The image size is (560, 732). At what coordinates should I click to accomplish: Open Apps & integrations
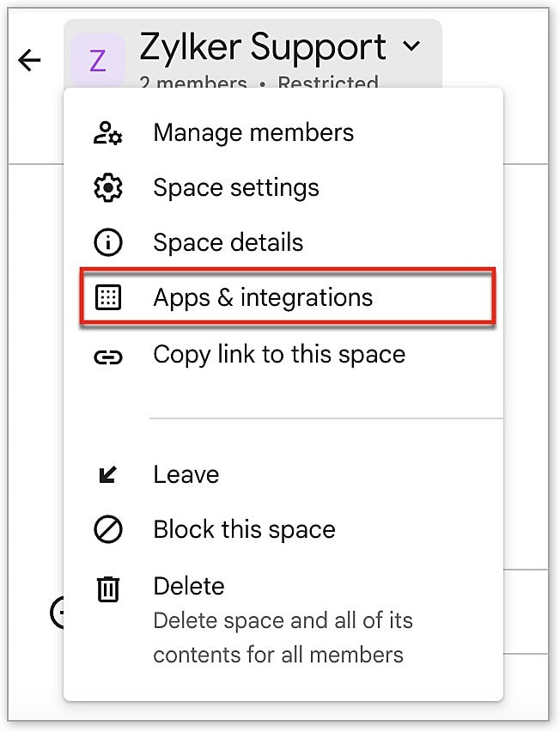coord(263,298)
